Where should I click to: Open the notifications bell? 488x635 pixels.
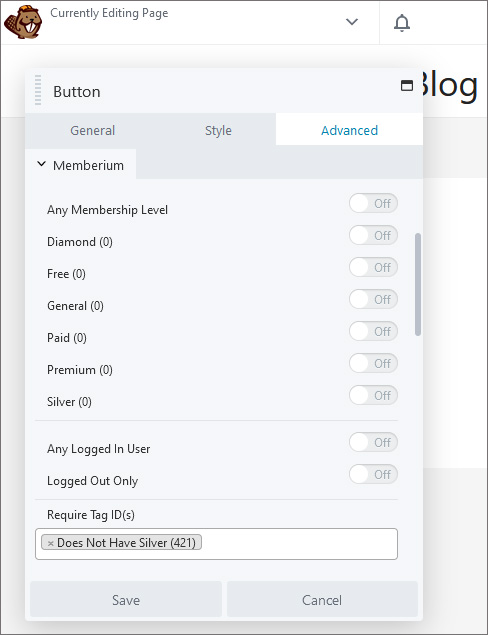point(402,23)
